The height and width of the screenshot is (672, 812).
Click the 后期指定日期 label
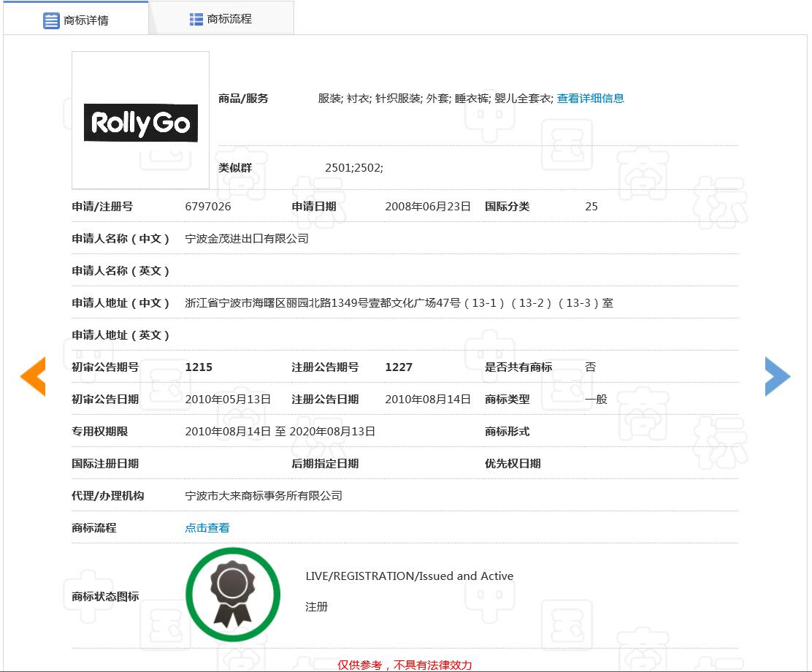point(325,464)
